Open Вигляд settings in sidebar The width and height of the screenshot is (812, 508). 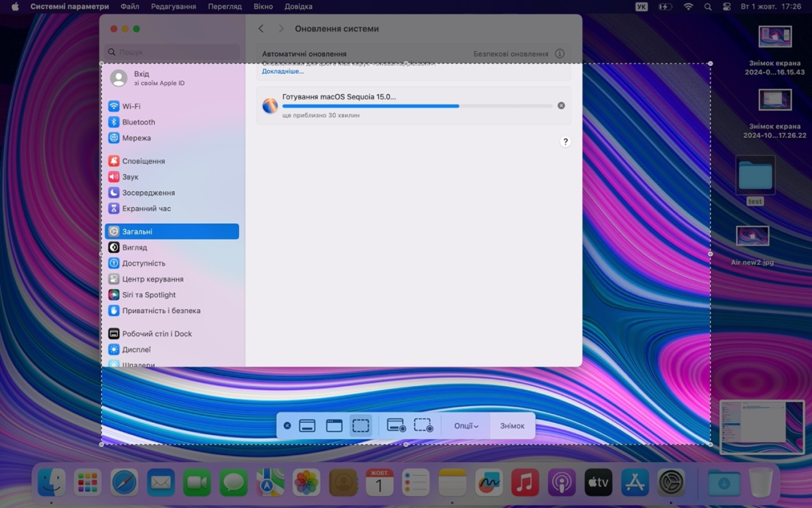pos(172,248)
